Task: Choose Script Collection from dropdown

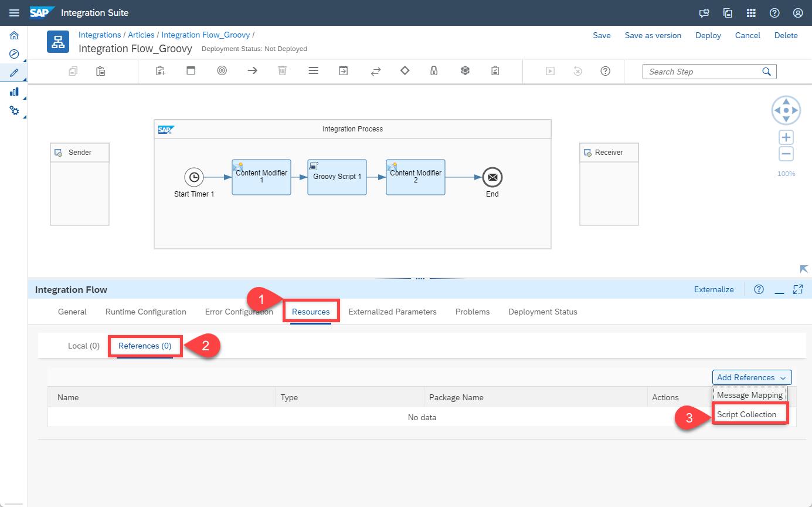Action: [746, 414]
